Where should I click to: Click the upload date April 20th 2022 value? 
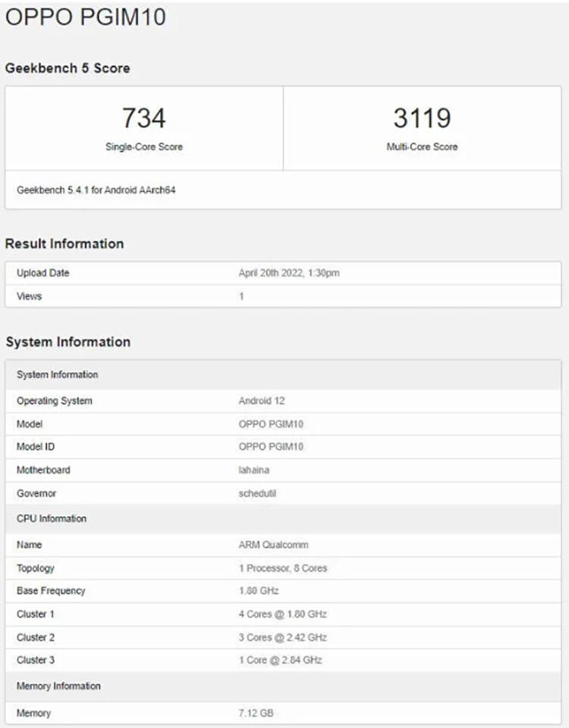coord(289,273)
